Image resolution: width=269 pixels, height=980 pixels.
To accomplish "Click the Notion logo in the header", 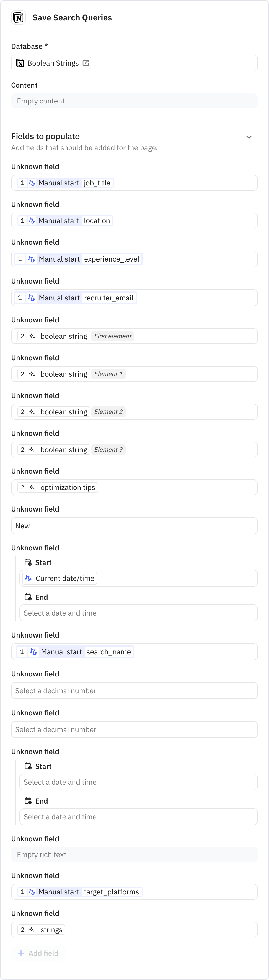I will coord(18,17).
